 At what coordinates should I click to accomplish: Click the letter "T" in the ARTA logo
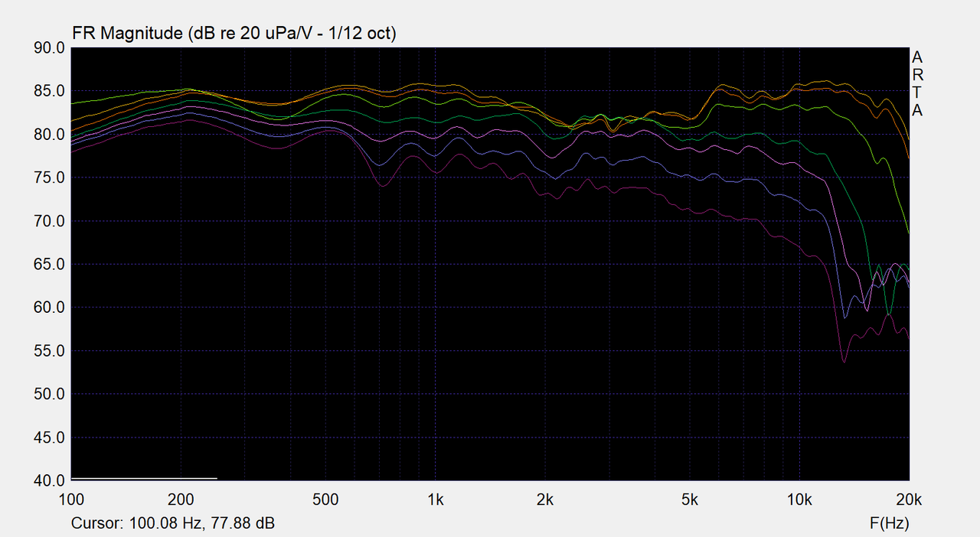[917, 93]
